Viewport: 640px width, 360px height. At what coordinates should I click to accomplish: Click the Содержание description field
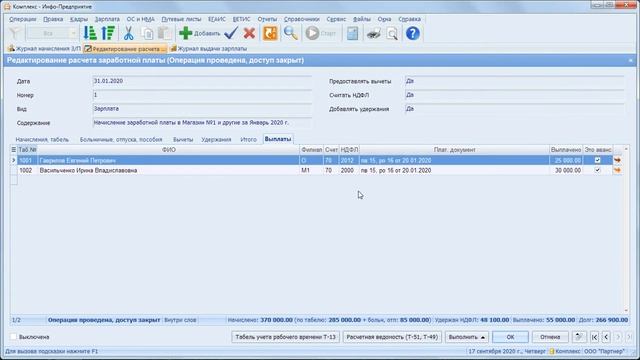pyautogui.click(x=202, y=122)
